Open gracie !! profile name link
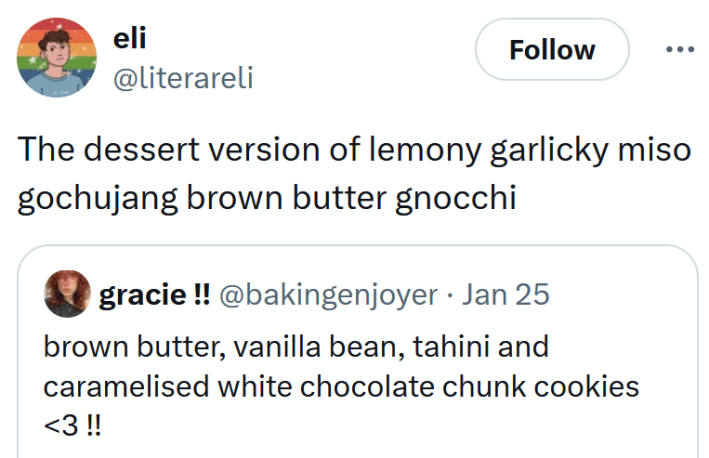The height and width of the screenshot is (458, 709). point(154,295)
